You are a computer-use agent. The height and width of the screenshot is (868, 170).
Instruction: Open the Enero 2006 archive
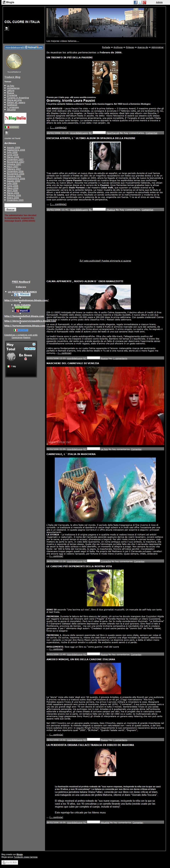pyautogui.click(x=13, y=197)
